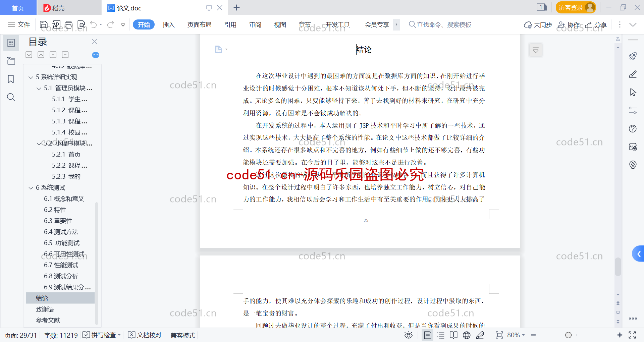Click the Save icon in the toolbar
This screenshot has width=644, height=342.
pyautogui.click(x=44, y=24)
